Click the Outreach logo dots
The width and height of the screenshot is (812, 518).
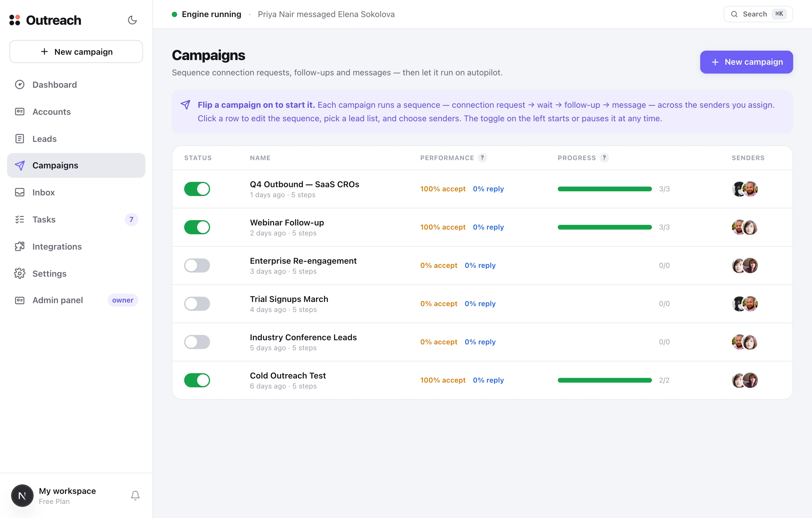[x=15, y=20]
